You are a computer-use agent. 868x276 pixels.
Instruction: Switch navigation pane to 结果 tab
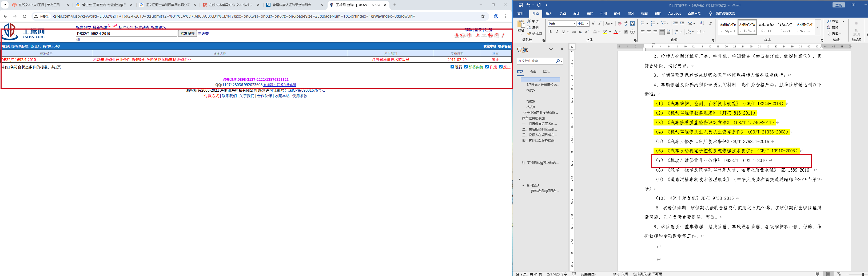[546, 71]
